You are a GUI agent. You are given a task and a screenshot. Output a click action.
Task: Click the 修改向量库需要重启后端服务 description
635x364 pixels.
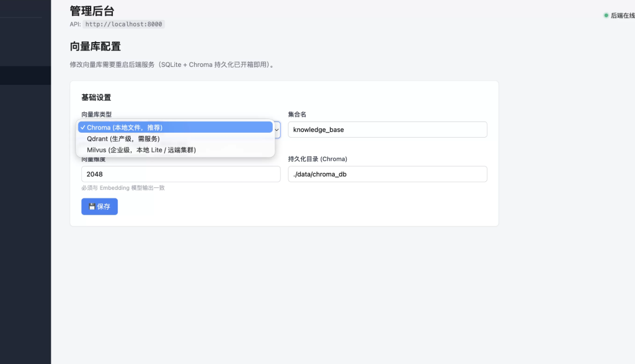pos(172,64)
